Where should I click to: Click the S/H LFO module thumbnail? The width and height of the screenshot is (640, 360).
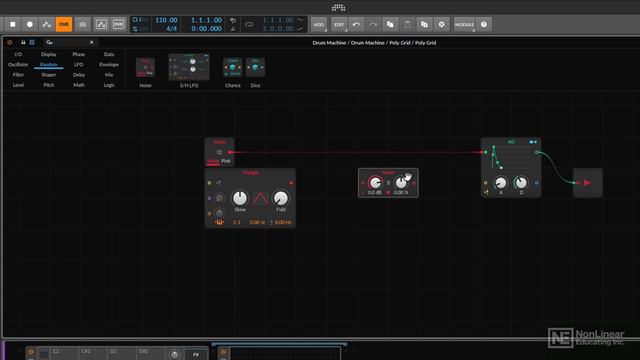[189, 67]
